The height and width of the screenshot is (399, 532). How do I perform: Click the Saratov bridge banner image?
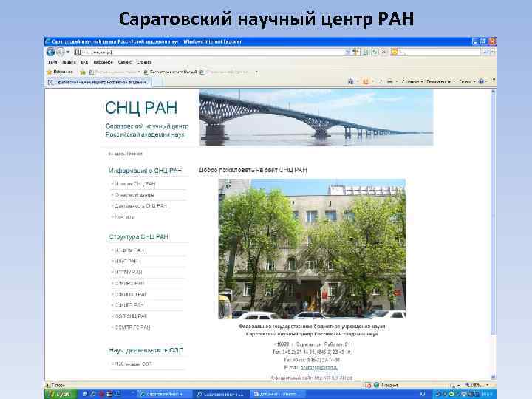(x=316, y=117)
